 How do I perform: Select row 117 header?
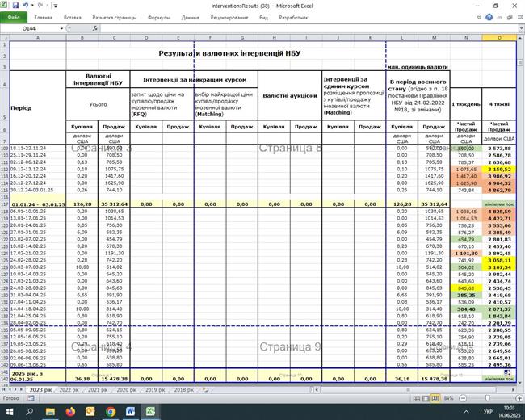click(x=5, y=204)
